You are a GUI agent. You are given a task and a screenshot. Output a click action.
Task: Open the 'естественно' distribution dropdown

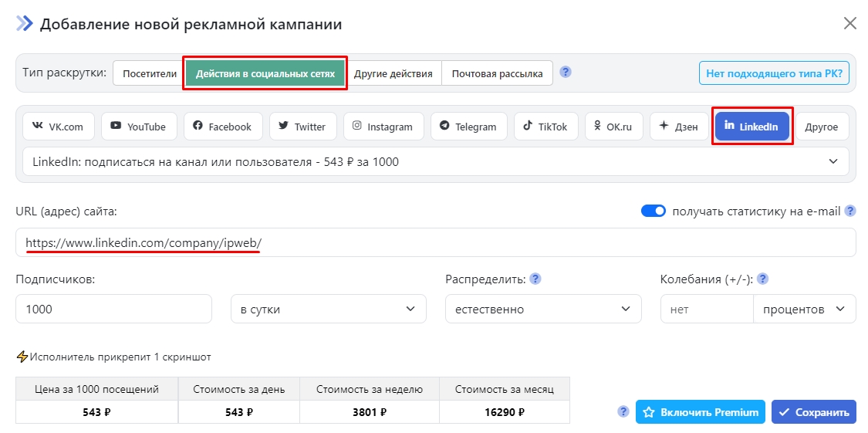pyautogui.click(x=542, y=309)
